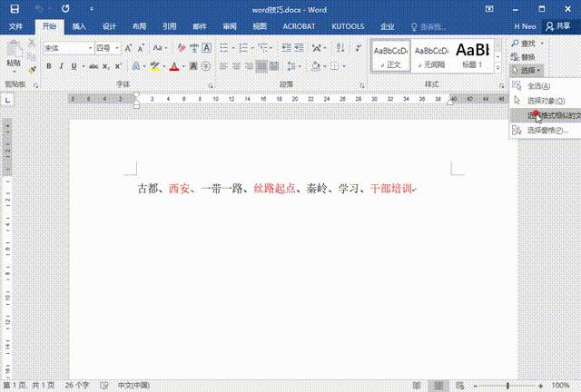
Task: Apply Distributed alignment
Action: pyautogui.click(x=274, y=66)
